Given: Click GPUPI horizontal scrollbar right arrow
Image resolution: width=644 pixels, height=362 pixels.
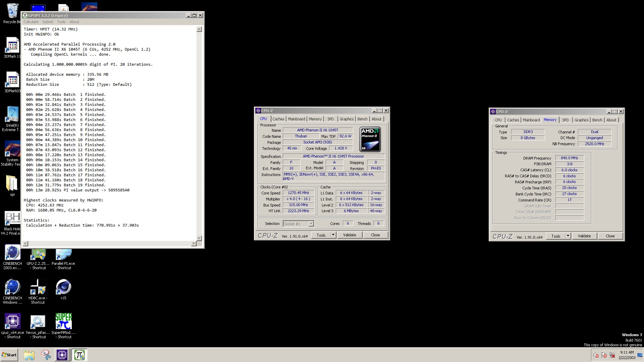Looking at the screenshot, I should coord(194,244).
